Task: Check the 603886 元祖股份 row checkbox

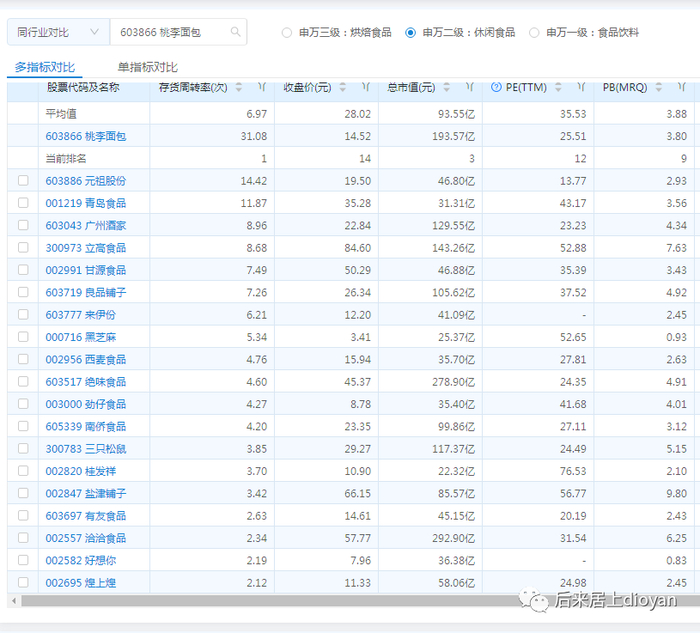Action: [x=23, y=180]
